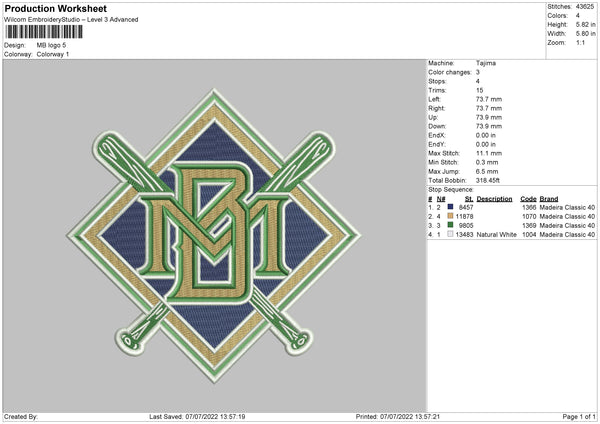Click the design name 'MB logo 5'
The height and width of the screenshot is (424, 600).
click(x=51, y=45)
